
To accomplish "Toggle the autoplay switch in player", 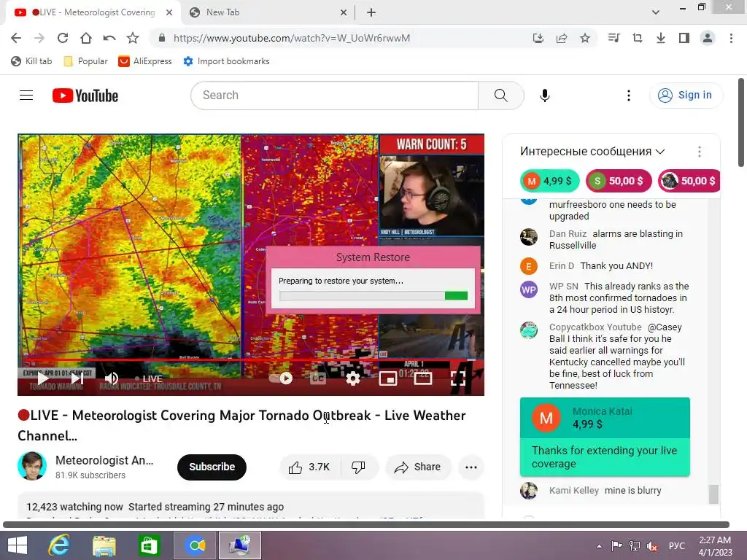I will pos(281,378).
